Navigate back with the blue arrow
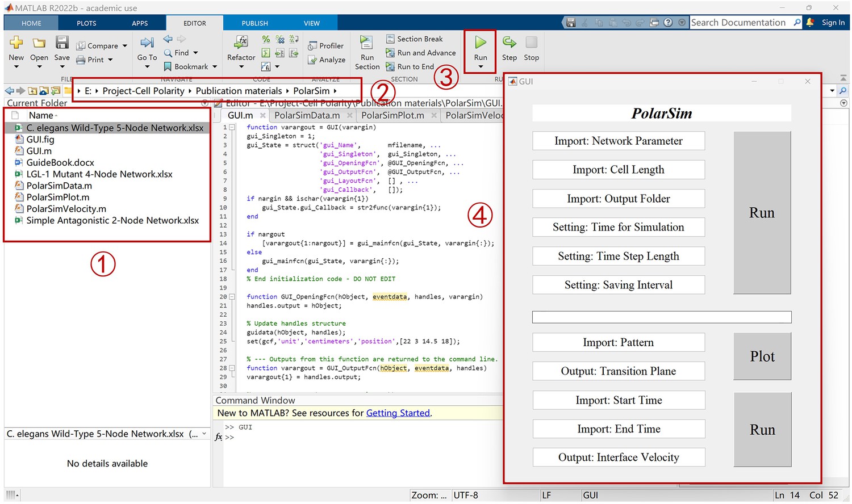The image size is (852, 504). (168, 39)
